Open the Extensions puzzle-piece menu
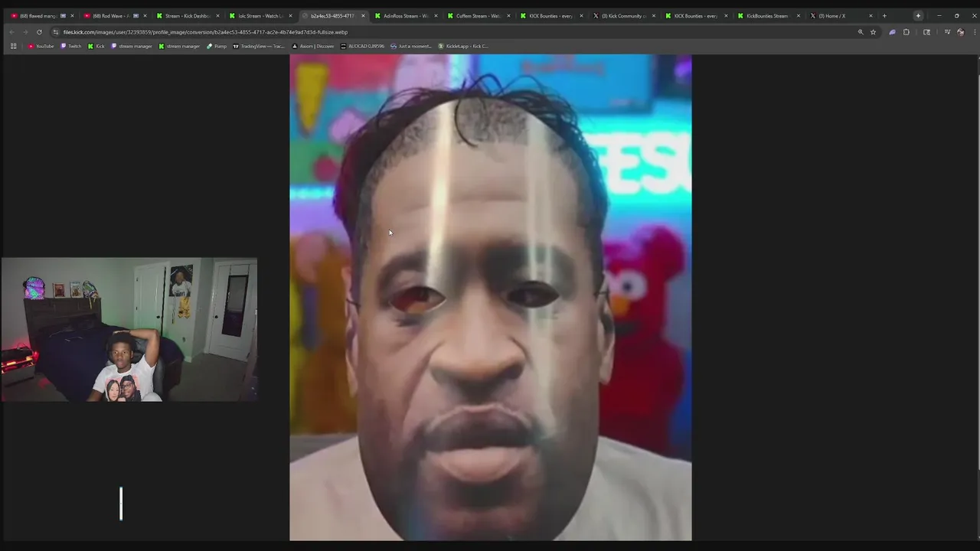 click(x=906, y=32)
